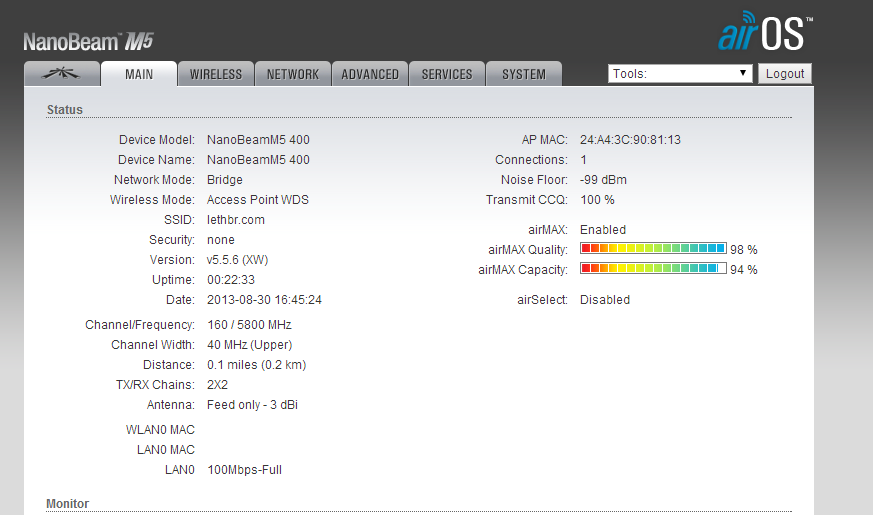The height and width of the screenshot is (515, 873).
Task: Expand the Tools dropdown
Action: click(x=680, y=73)
